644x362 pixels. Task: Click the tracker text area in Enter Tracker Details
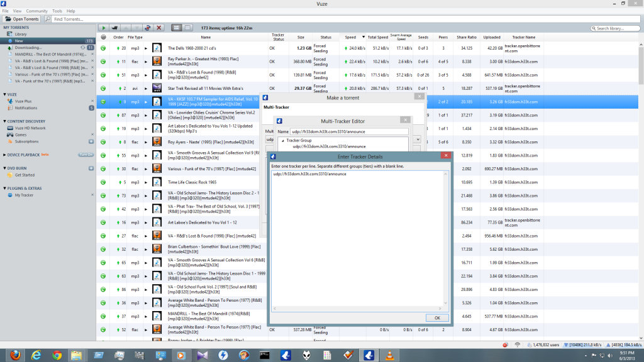pyautogui.click(x=357, y=238)
